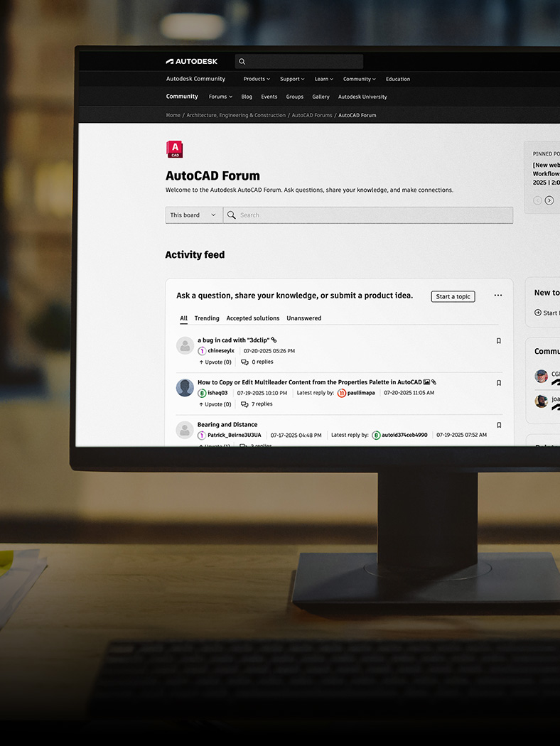Screen dimensions: 560x746
Task: Bookmark the Bearing and Distance post
Action: (x=499, y=425)
